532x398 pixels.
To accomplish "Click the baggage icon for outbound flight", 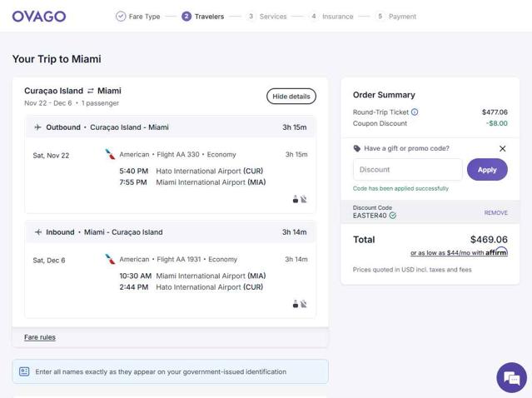I will (x=296, y=199).
